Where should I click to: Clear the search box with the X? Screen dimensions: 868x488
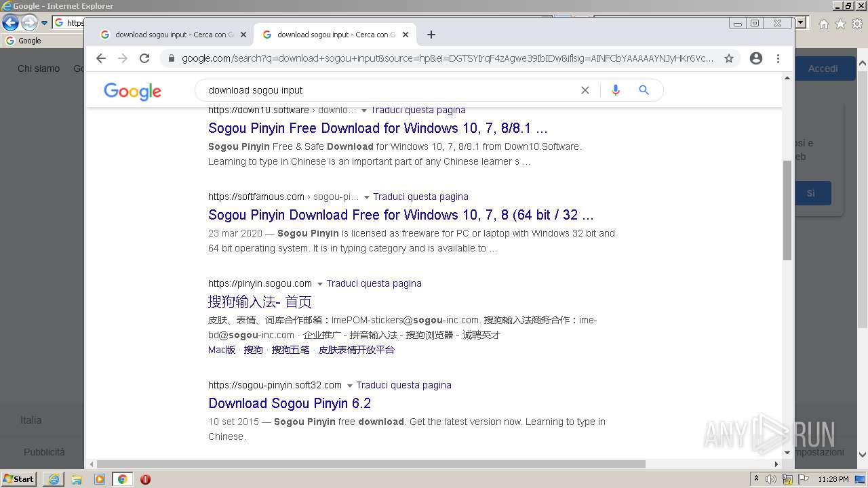585,90
